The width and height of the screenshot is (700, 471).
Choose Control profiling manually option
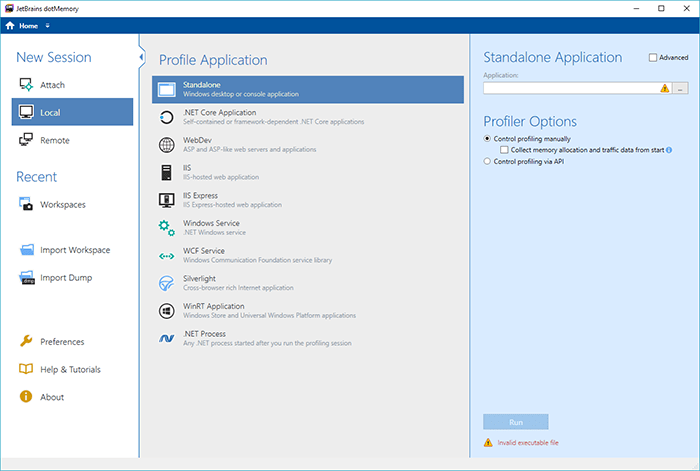coord(487,138)
